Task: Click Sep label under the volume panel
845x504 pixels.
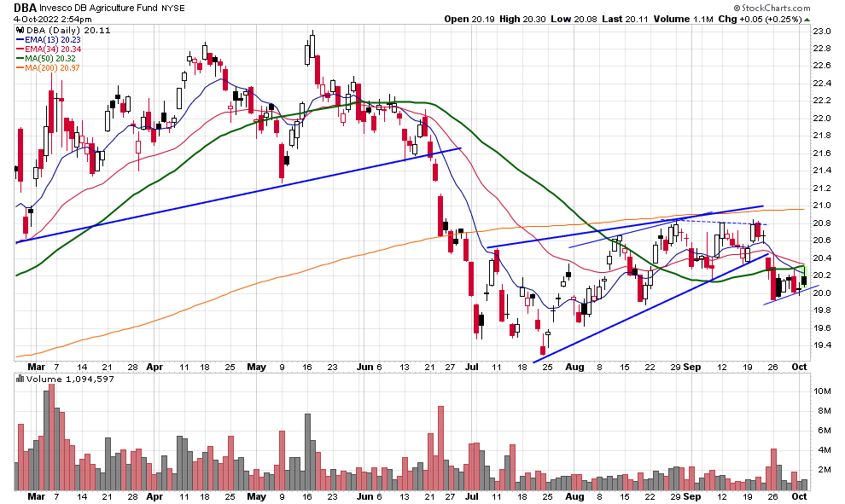Action: pos(692,496)
